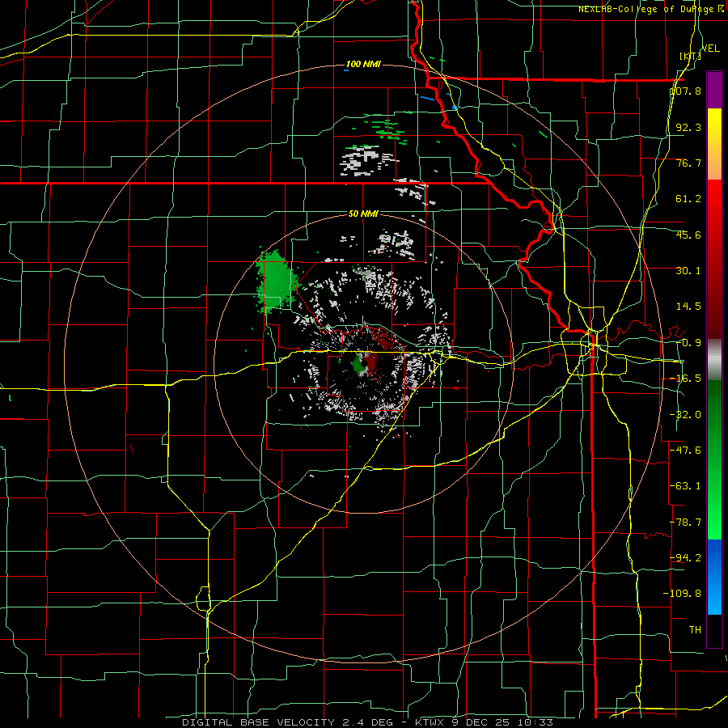Click the dark red outbound velocity core at radar
The image size is (728, 728).
pyautogui.click(x=371, y=362)
